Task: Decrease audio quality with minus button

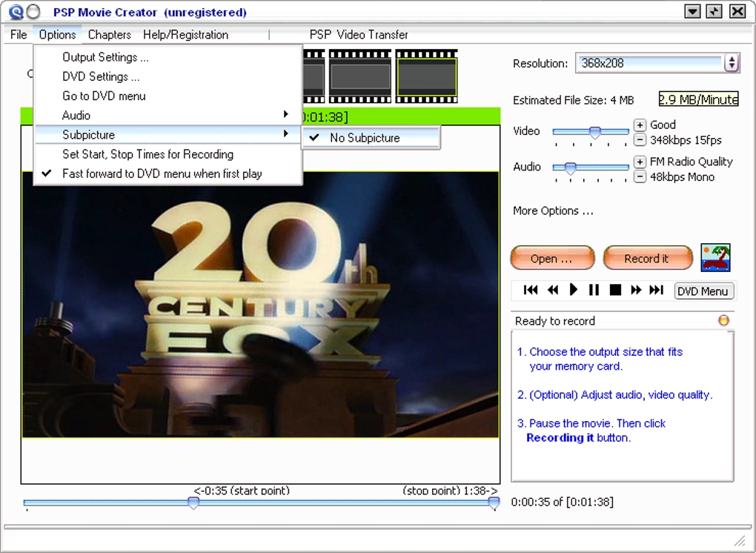Action: 640,176
